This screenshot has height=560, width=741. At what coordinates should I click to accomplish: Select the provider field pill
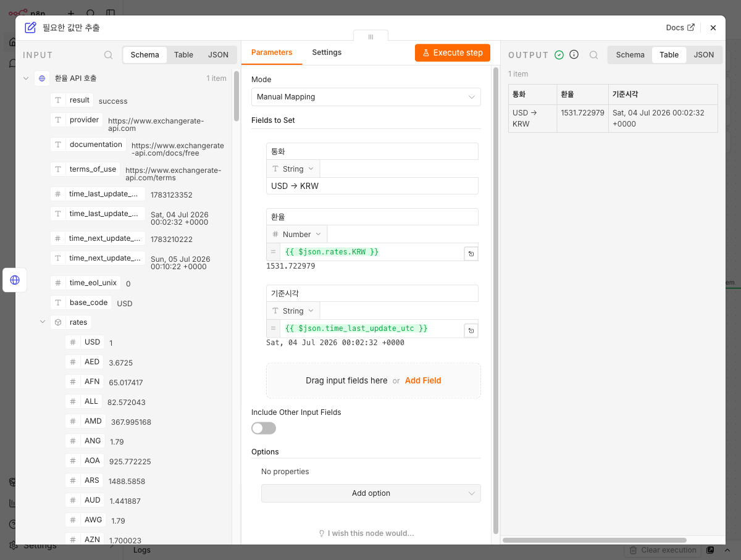pyautogui.click(x=77, y=120)
